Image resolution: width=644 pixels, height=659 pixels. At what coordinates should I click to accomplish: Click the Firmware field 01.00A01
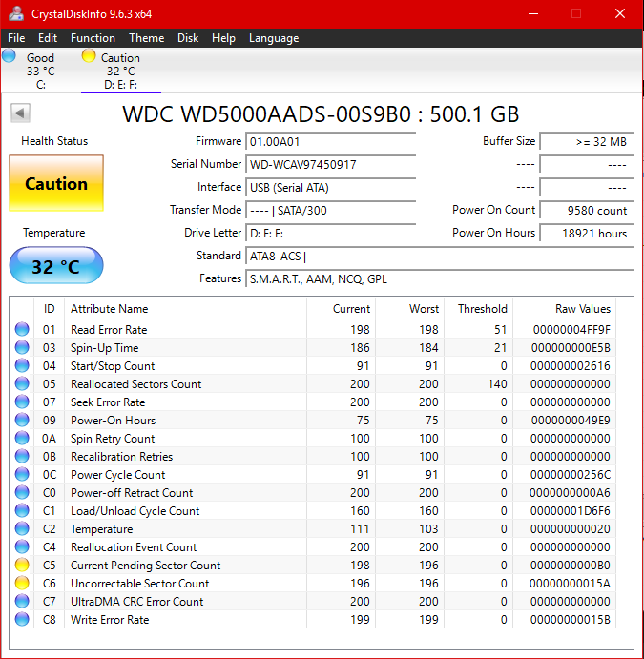pyautogui.click(x=331, y=142)
